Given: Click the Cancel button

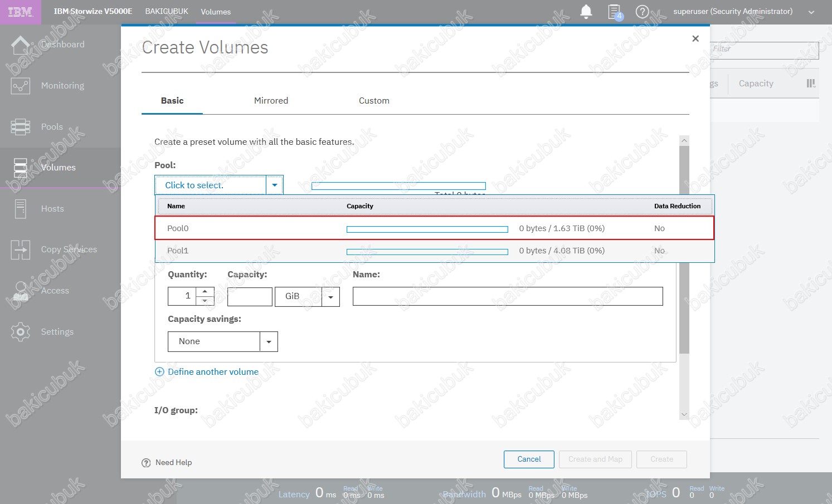Looking at the screenshot, I should [x=529, y=459].
